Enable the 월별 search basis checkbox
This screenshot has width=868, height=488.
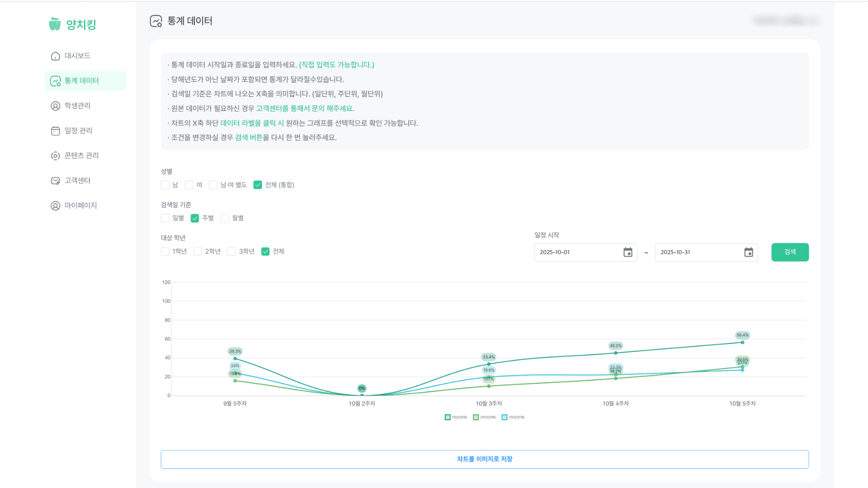(x=225, y=218)
